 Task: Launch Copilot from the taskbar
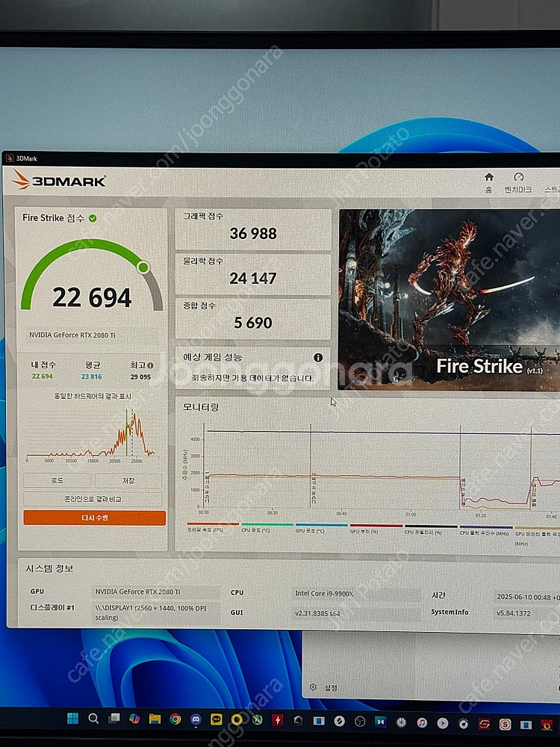tap(134, 719)
